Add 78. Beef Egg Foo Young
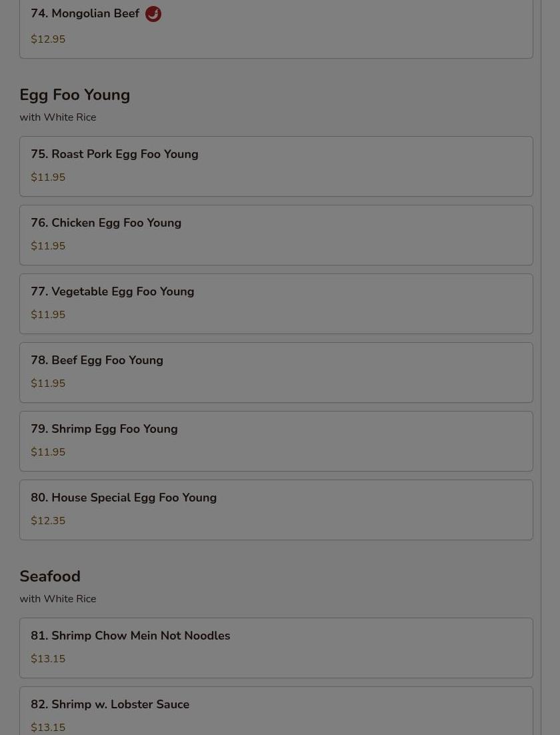Viewport: 560px width, 735px height. tap(276, 373)
